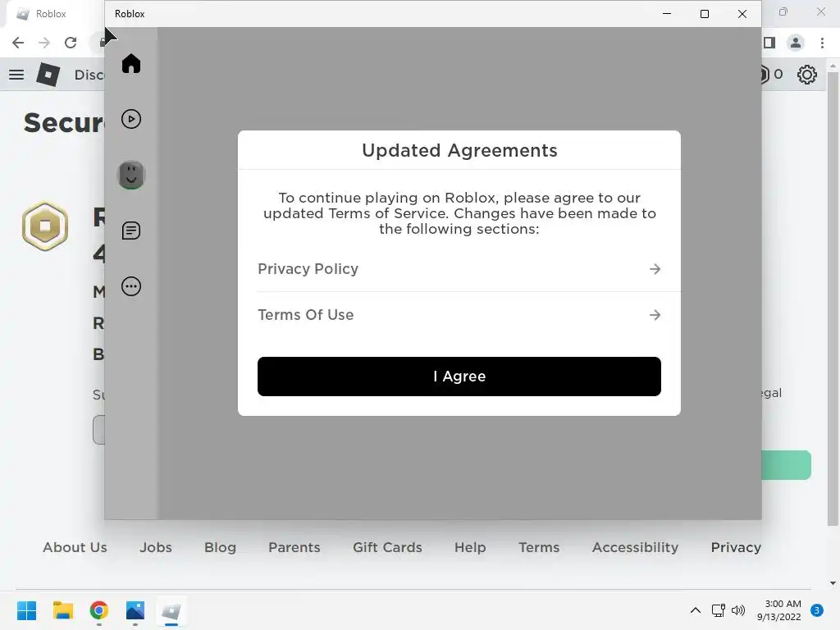Go back in the browser
Image resolution: width=840 pixels, height=630 pixels.
[x=18, y=43]
